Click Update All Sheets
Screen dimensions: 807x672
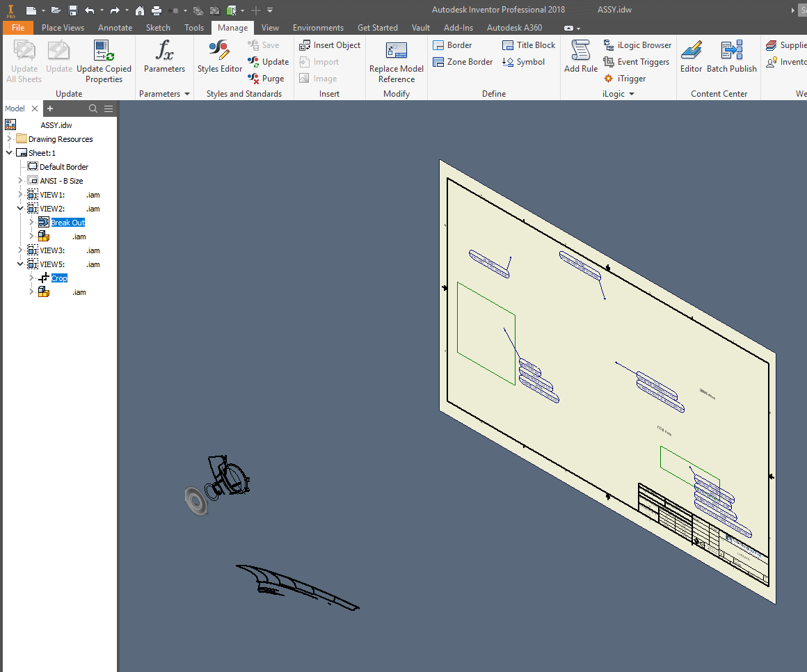click(24, 59)
